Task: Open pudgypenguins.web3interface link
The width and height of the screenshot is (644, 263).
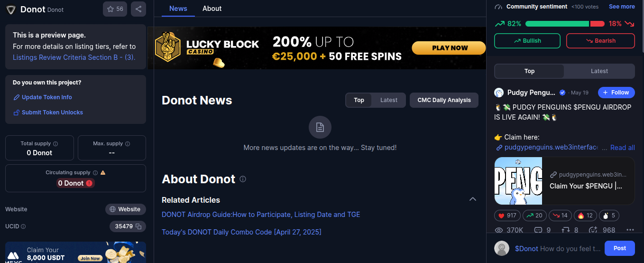Action: [x=547, y=148]
